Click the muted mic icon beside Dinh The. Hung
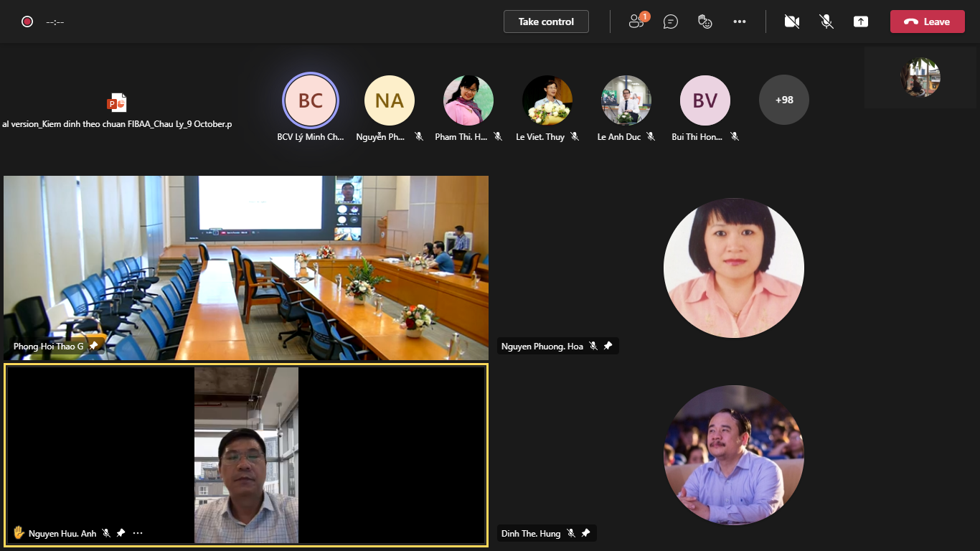The height and width of the screenshot is (551, 980). point(571,533)
